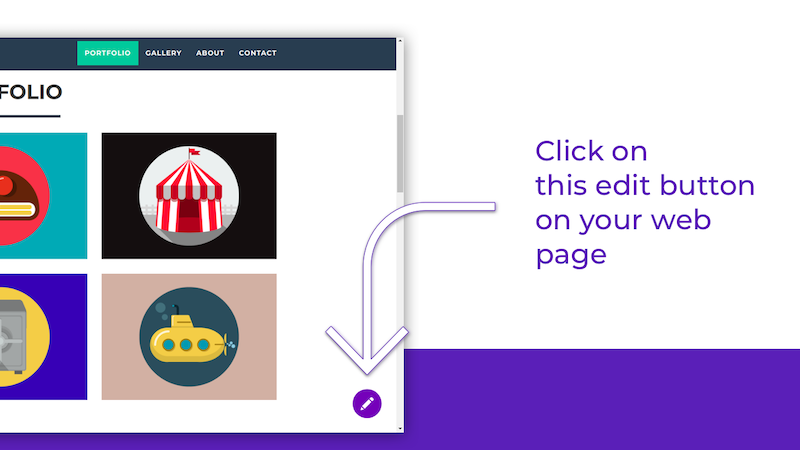Open the yellow submarine portfolio thumbnail

tap(189, 337)
